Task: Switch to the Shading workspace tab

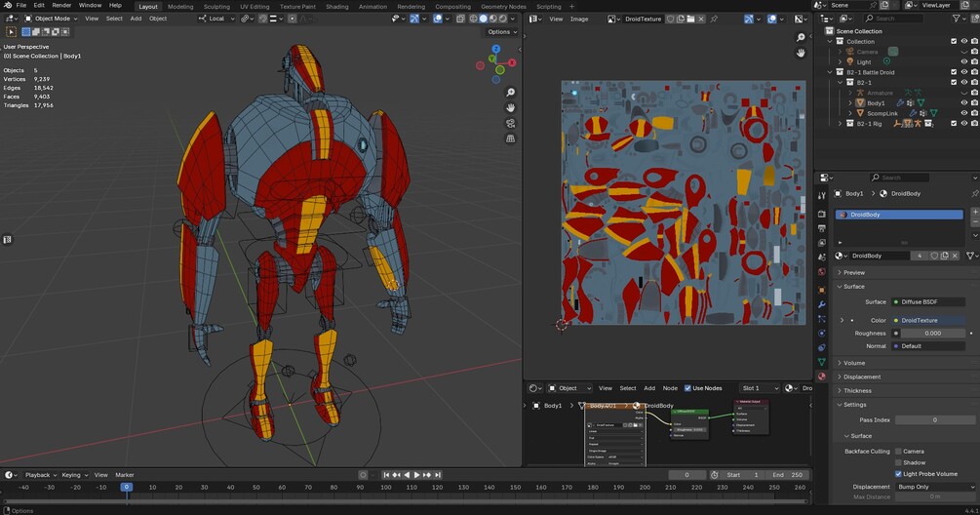Action: pos(336,6)
